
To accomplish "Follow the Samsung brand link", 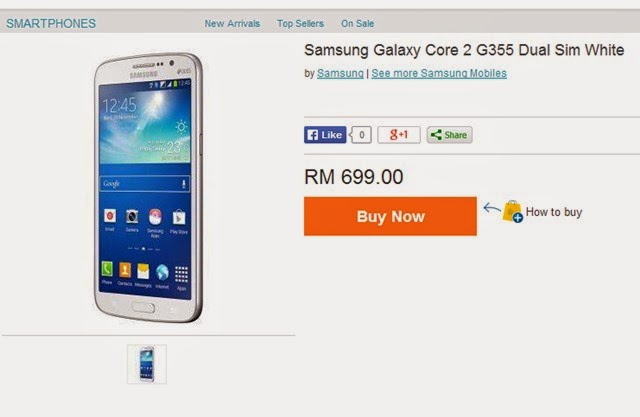I will coord(340,73).
